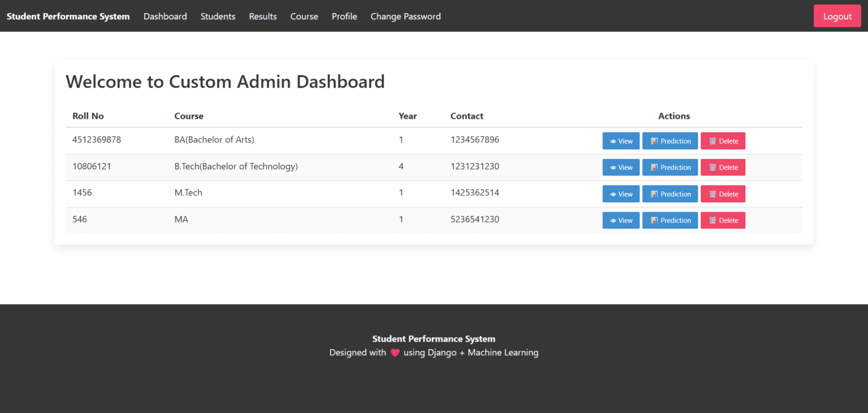This screenshot has width=868, height=413.
Task: Click the chart icon for roll 1456's Prediction
Action: pos(654,194)
